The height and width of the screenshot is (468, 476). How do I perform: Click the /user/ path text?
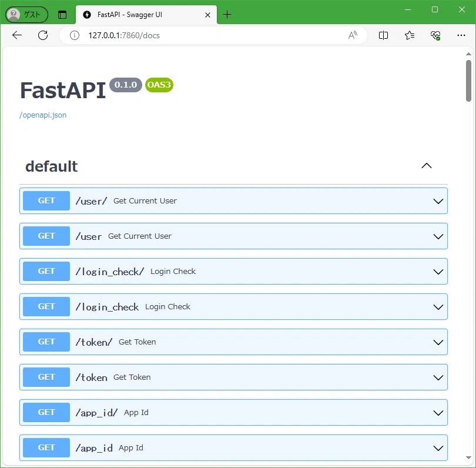pyautogui.click(x=91, y=201)
